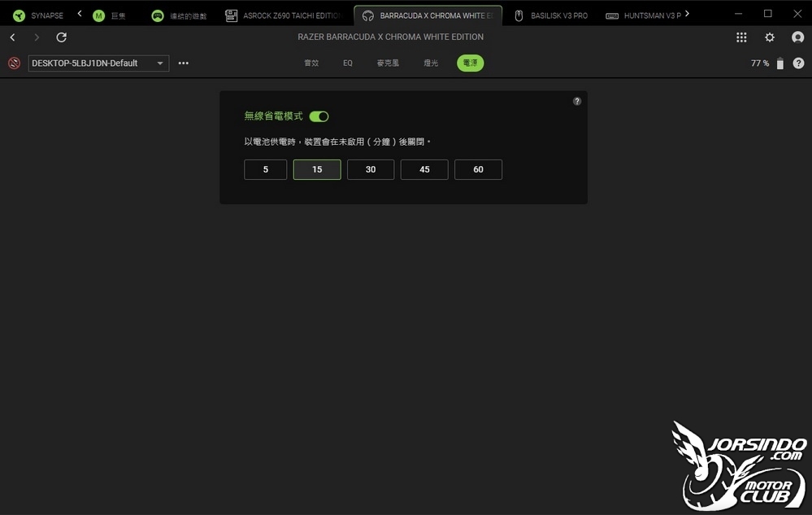This screenshot has width=812, height=515.
Task: Open the DESKTOP-5LBJ1DN-Default profile dropdown
Action: 98,63
